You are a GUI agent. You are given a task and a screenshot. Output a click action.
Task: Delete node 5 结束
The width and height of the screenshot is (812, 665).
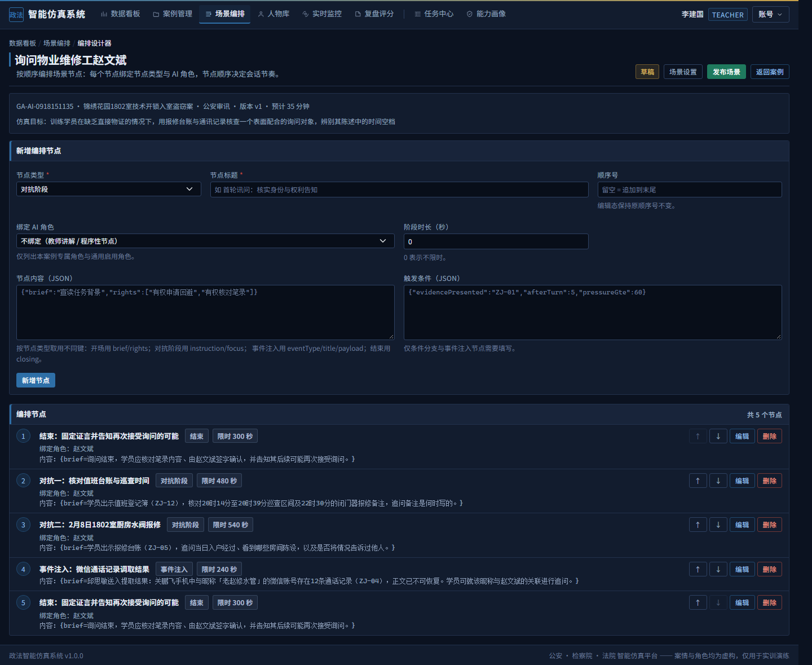[770, 602]
